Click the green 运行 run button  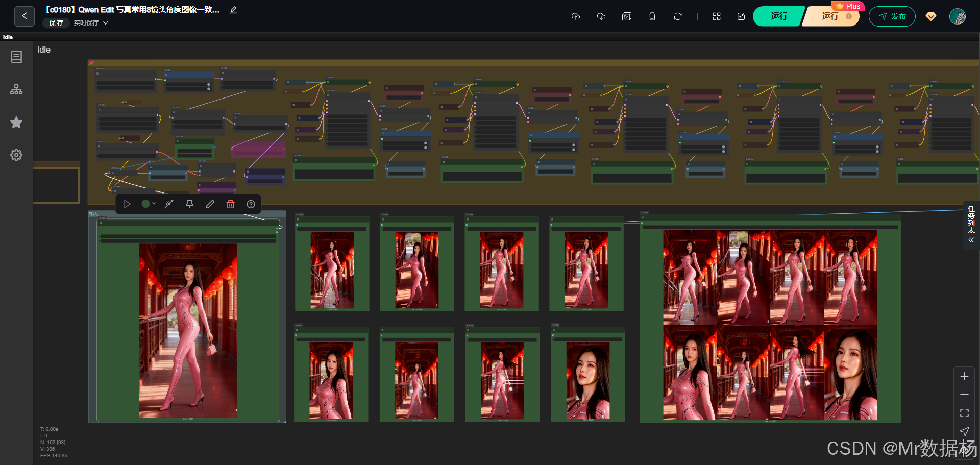tap(779, 16)
